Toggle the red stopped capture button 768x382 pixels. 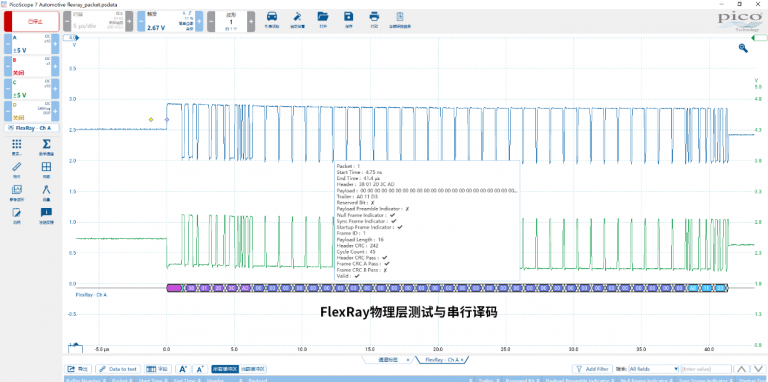(x=32, y=22)
